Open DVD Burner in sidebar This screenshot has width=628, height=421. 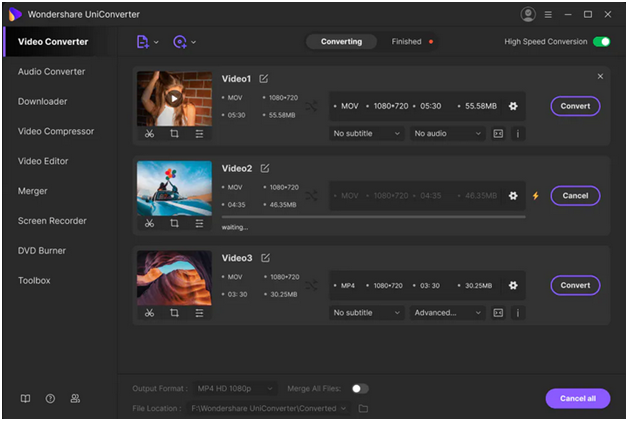42,251
